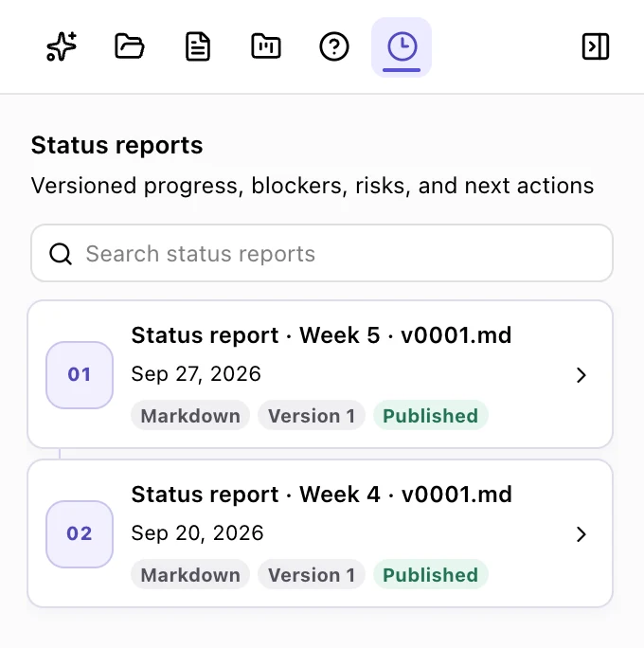This screenshot has height=648, width=644.
Task: Expand the Week 4 report chevron
Action: tap(581, 534)
